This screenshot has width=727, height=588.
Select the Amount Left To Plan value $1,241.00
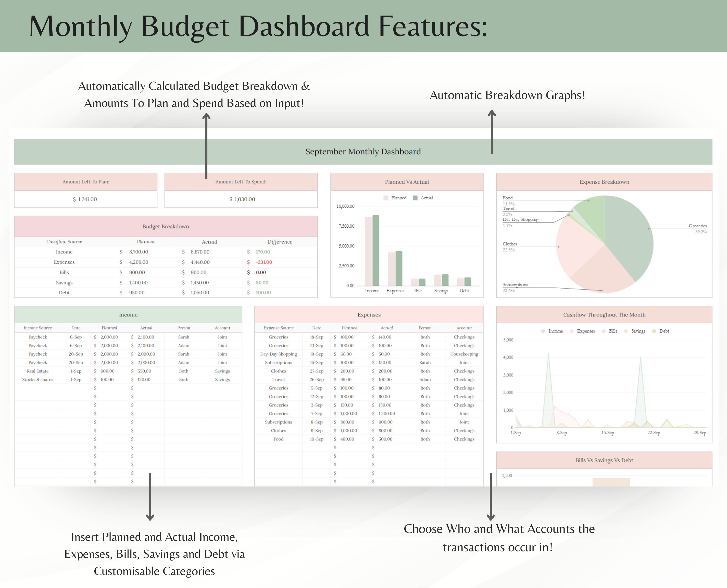(x=85, y=199)
